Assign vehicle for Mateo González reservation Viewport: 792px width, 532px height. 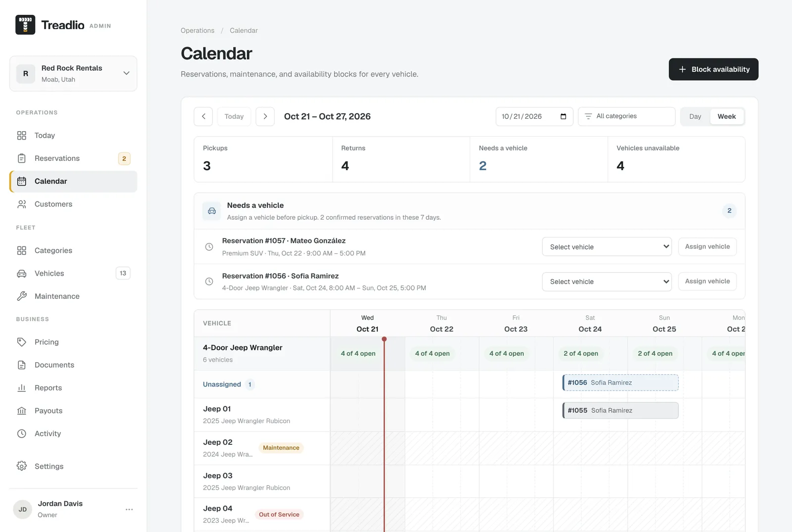(707, 246)
